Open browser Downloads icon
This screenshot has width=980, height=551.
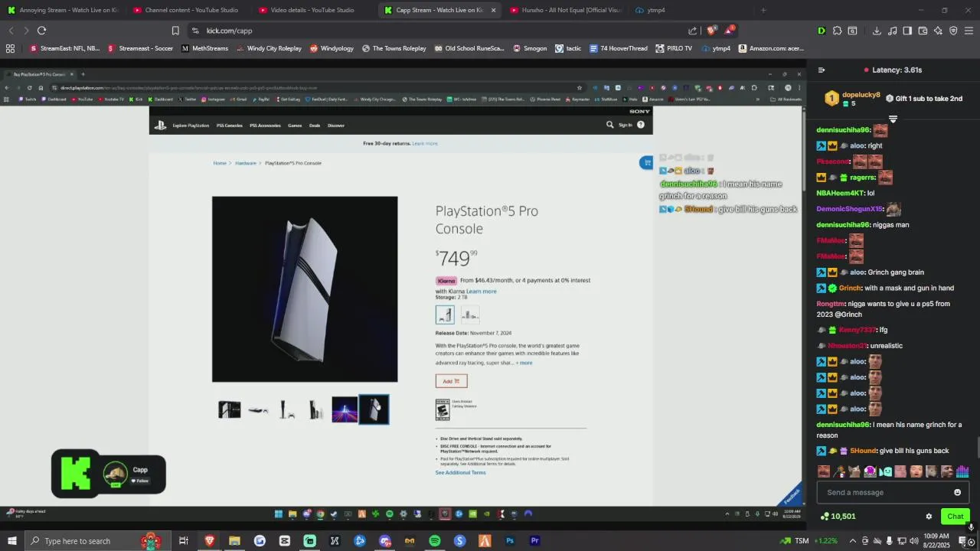877,31
